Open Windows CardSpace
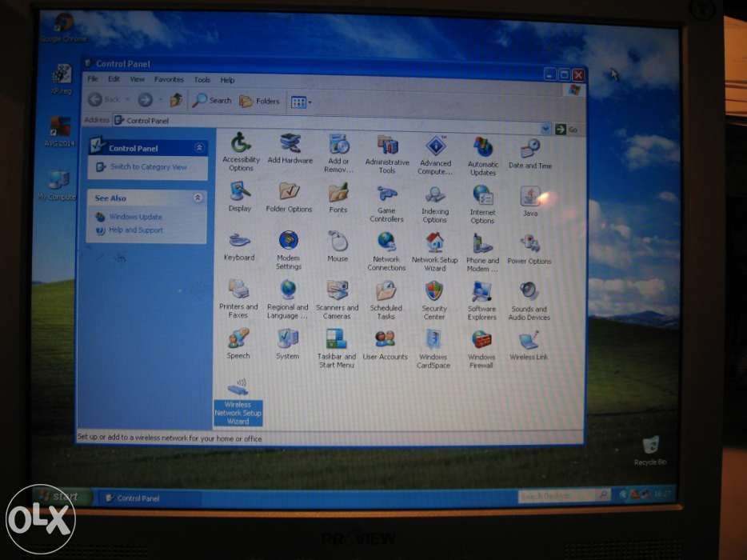747x560 pixels. [433, 349]
